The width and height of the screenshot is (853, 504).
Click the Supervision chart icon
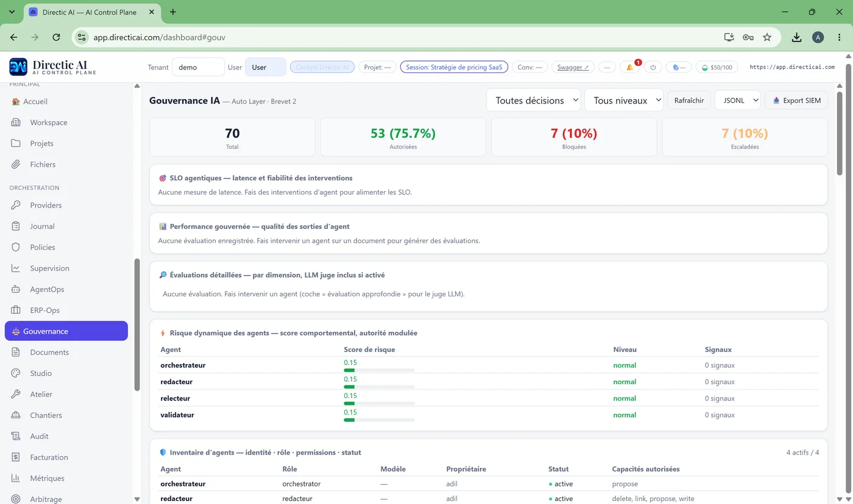click(16, 268)
